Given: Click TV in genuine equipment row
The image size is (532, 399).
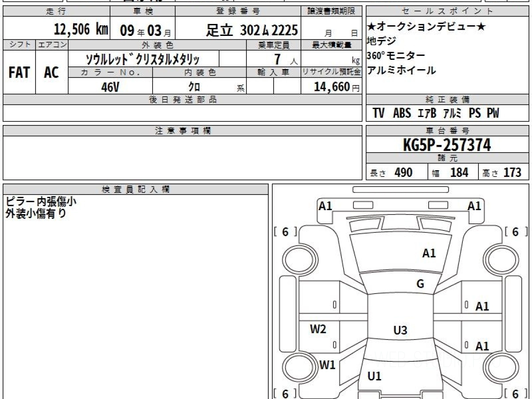Looking at the screenshot, I should [x=379, y=113].
